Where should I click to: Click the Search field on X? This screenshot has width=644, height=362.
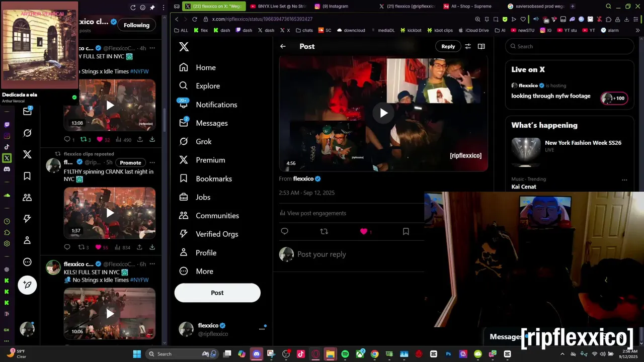570,46
